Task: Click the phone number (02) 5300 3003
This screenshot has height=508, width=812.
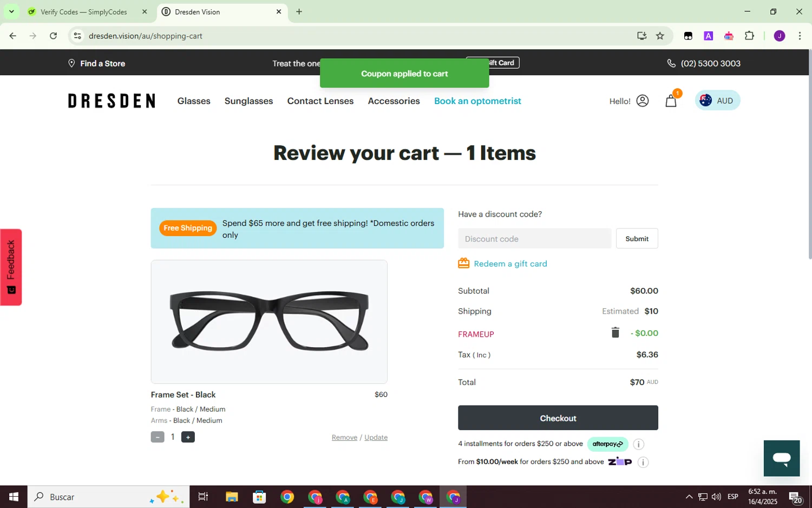Action: (x=704, y=63)
